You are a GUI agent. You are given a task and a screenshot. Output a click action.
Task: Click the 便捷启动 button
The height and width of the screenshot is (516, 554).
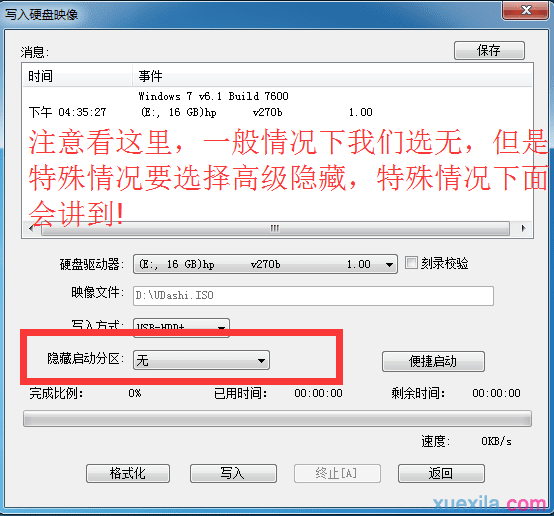tap(433, 361)
